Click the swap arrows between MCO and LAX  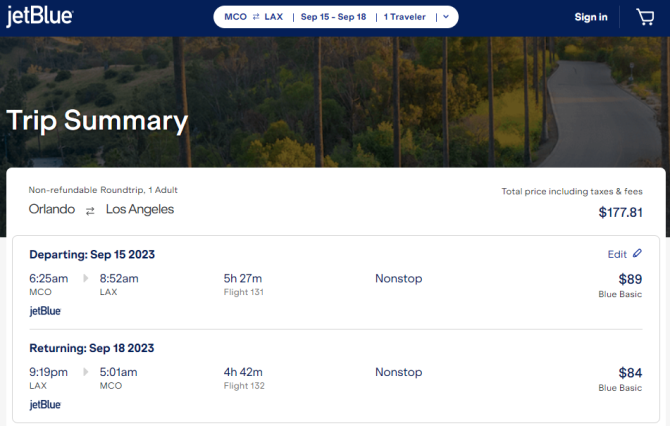click(x=256, y=17)
